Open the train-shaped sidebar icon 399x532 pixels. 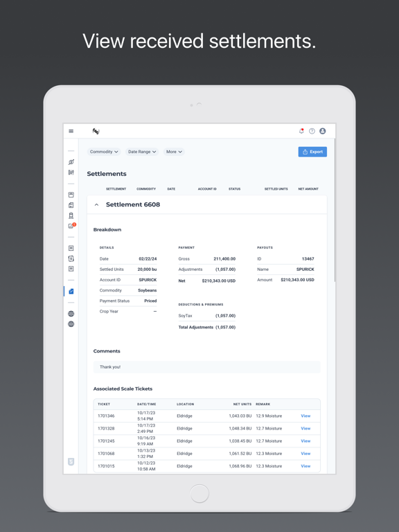tap(71, 215)
